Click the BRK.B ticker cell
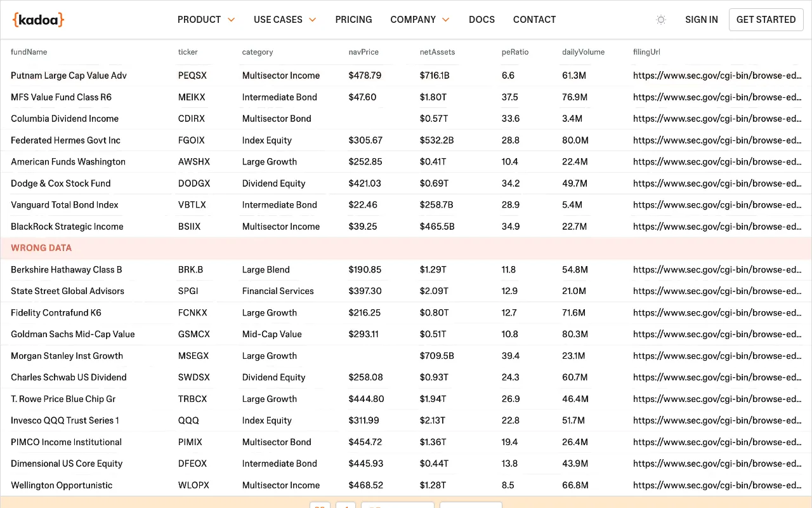This screenshot has width=812, height=508. click(x=190, y=270)
